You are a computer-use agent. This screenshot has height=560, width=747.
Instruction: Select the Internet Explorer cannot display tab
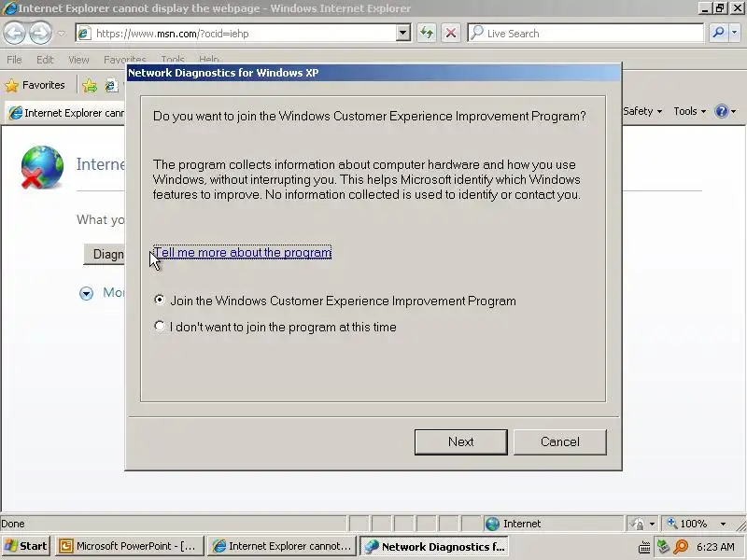[65, 113]
